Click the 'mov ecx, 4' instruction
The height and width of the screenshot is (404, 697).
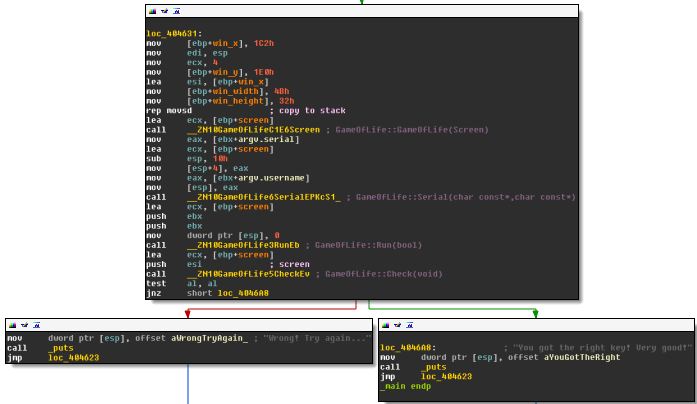tap(182, 63)
